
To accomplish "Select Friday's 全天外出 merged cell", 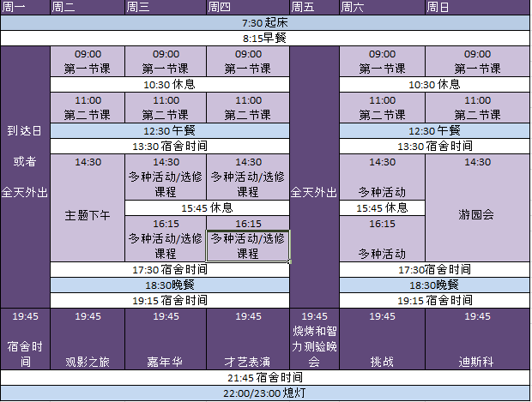I will [315, 177].
